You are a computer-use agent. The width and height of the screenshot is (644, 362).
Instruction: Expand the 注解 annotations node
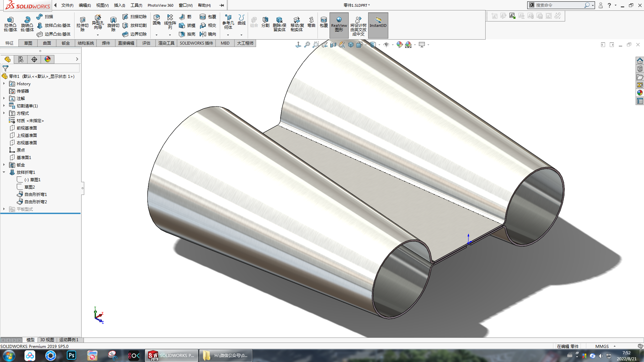coord(4,99)
